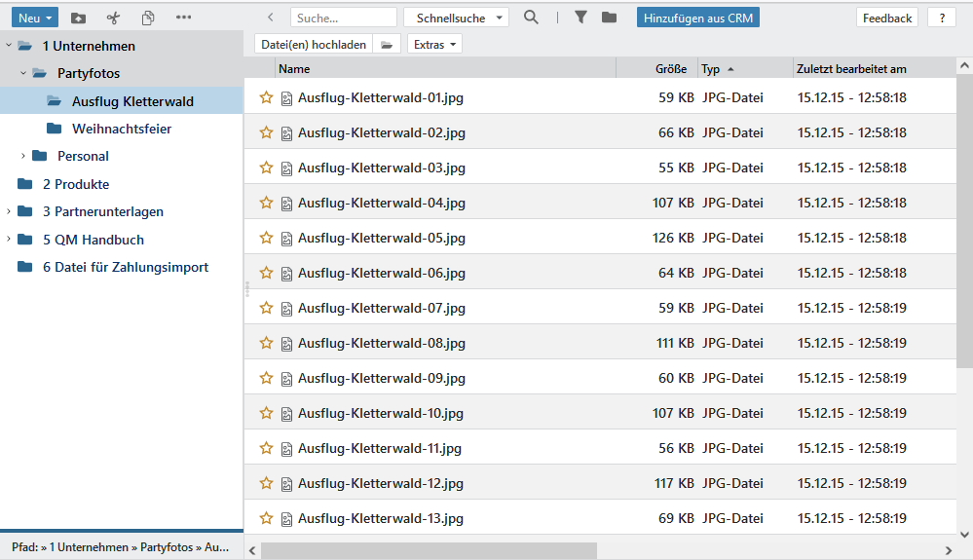This screenshot has height=560, width=973.
Task: Open the Schnellsuche dropdown
Action: (x=456, y=18)
